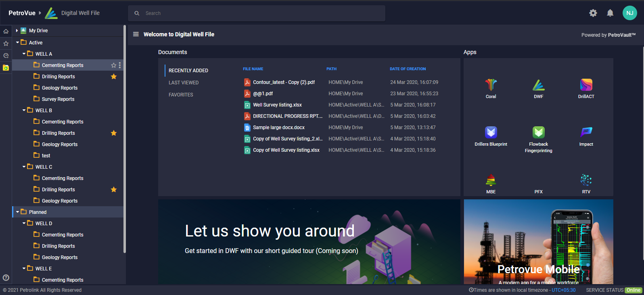The height and width of the screenshot is (295, 644).
Task: Launch the DrillACT app
Action: coord(586,85)
